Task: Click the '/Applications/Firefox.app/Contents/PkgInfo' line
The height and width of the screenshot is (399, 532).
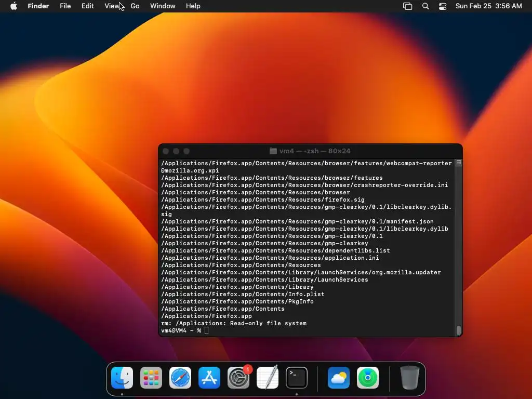Action: tap(237, 301)
